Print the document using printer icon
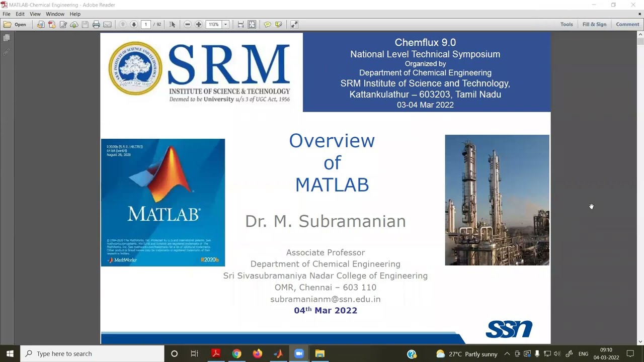The image size is (644, 362). click(x=96, y=24)
